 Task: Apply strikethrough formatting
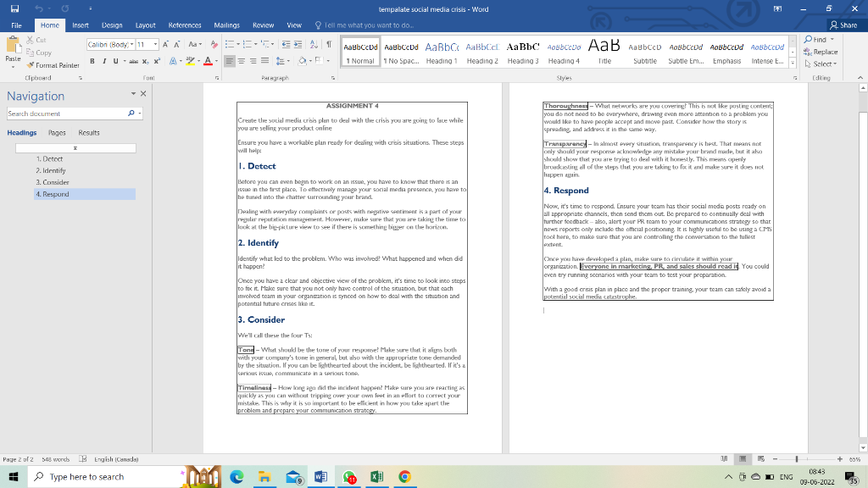coord(133,61)
